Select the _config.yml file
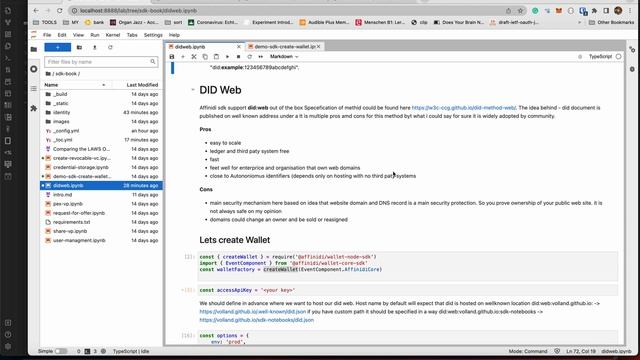Image resolution: width=640 pixels, height=360 pixels. pos(101,131)
